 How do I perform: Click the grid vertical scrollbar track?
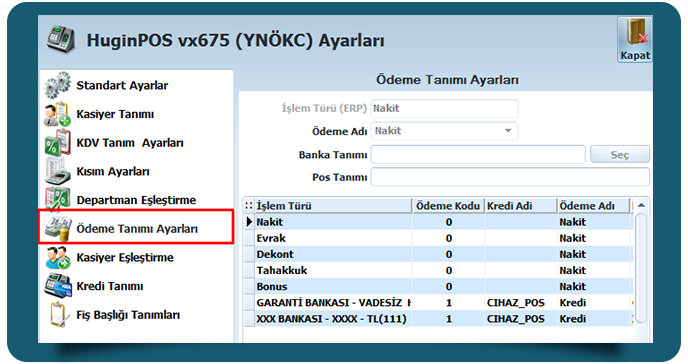click(x=641, y=268)
